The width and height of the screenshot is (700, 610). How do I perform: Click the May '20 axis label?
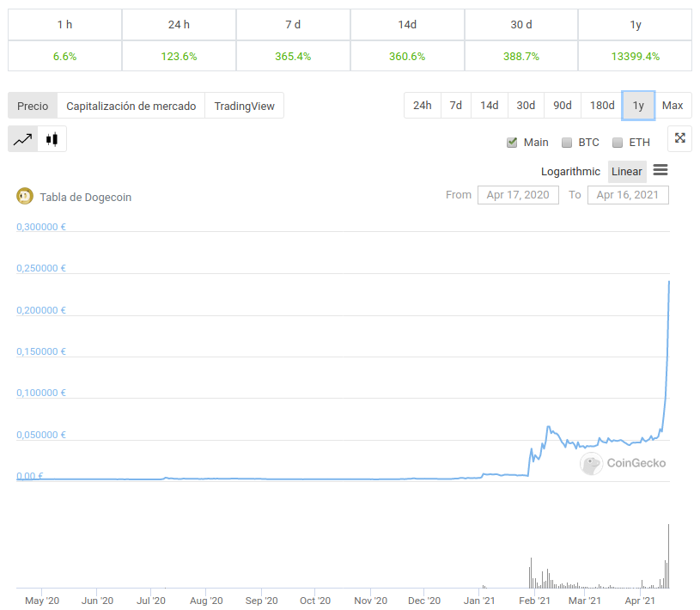coord(42,601)
